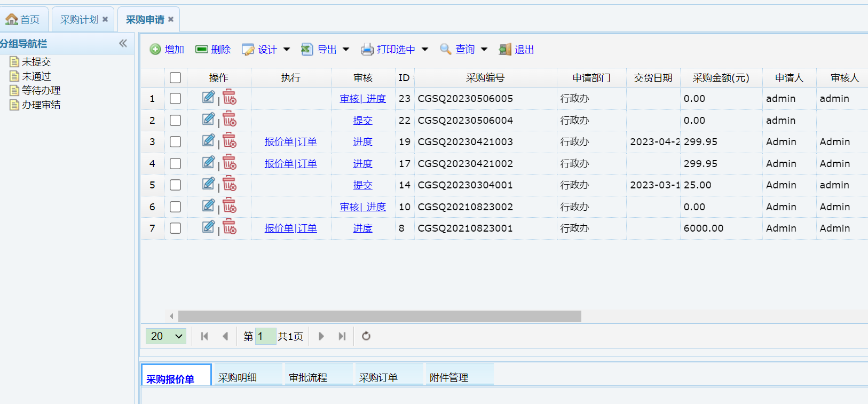Click the 删除 delete toolbar icon

coord(201,50)
